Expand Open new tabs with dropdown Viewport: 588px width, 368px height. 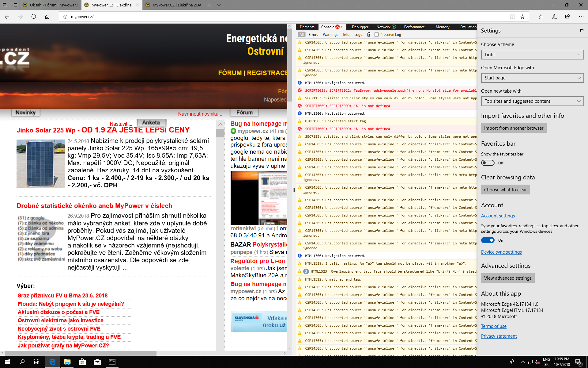pyautogui.click(x=532, y=101)
